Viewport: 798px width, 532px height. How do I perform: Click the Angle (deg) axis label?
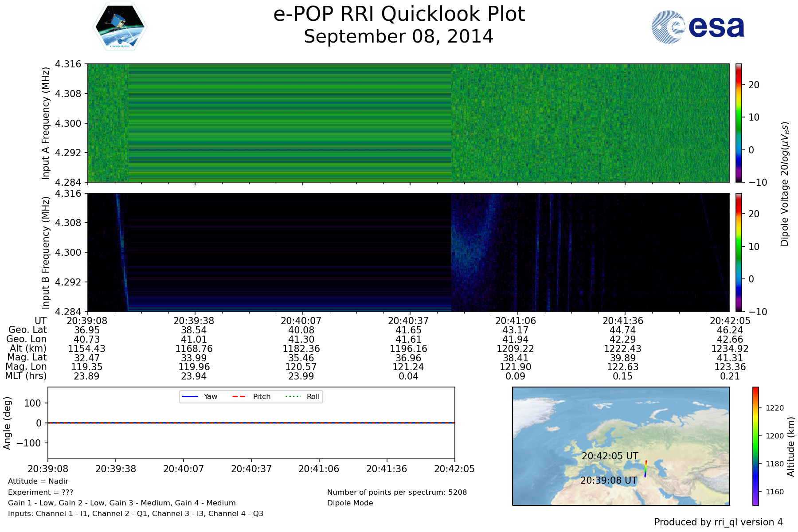click(7, 423)
